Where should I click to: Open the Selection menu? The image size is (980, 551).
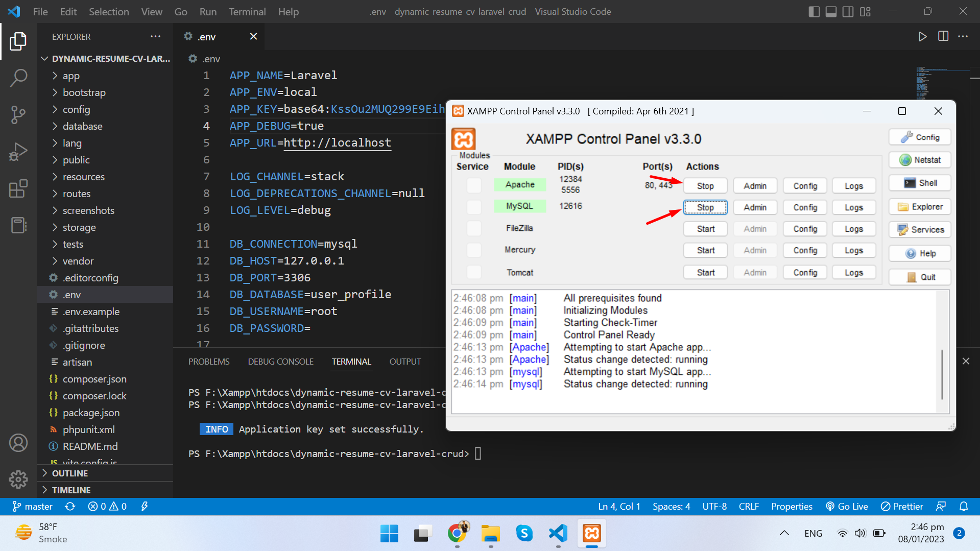coord(109,11)
